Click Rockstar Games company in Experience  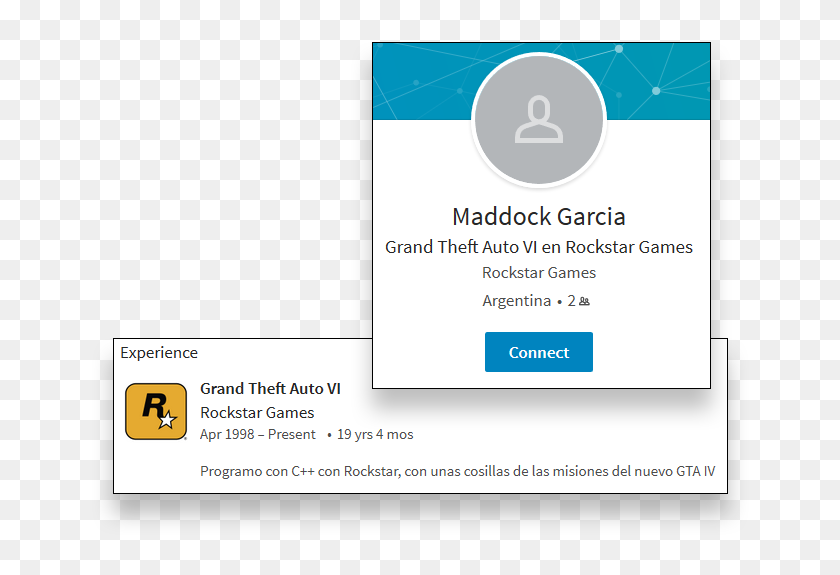(x=257, y=413)
